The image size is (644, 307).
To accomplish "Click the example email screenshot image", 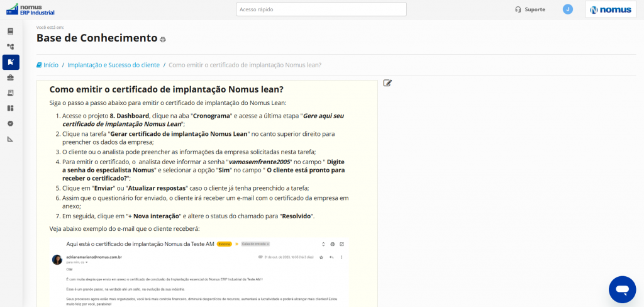I will [x=199, y=272].
